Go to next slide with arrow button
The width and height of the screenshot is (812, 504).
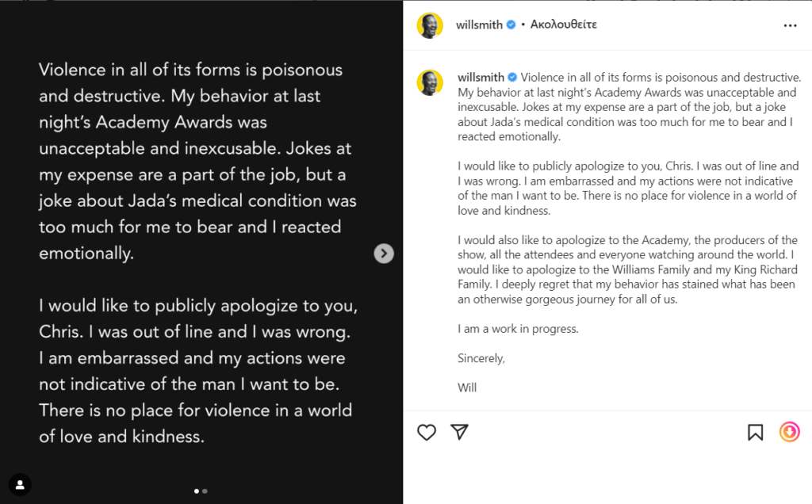pyautogui.click(x=384, y=254)
